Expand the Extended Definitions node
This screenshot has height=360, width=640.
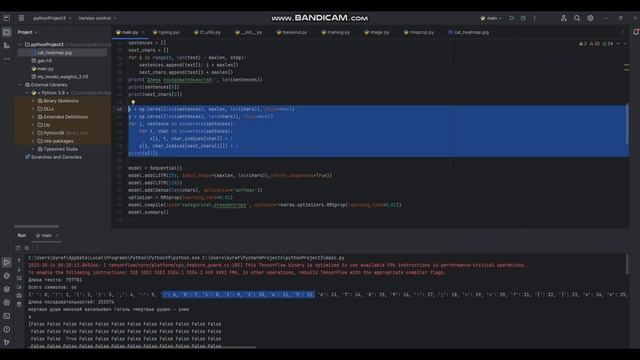34,117
